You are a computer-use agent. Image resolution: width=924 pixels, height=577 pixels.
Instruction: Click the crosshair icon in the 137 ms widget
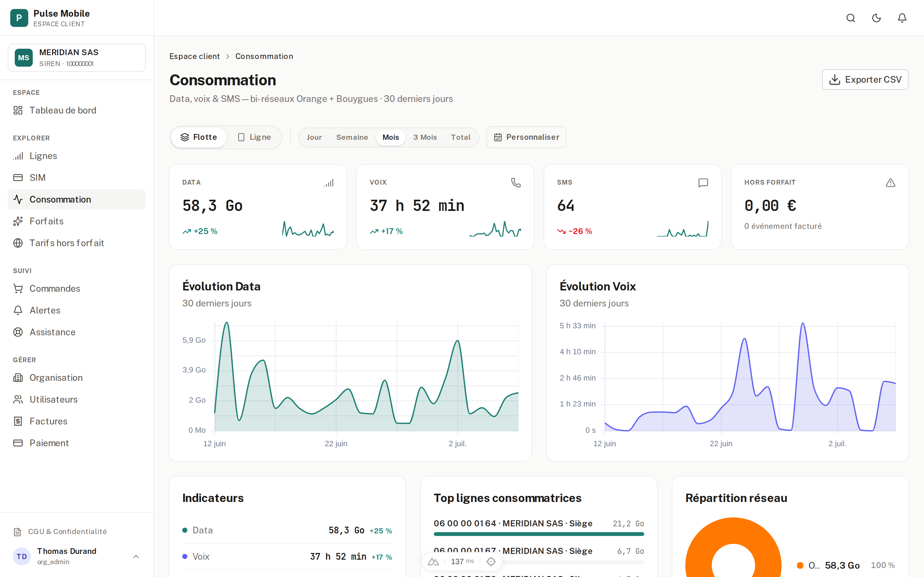pos(491,561)
